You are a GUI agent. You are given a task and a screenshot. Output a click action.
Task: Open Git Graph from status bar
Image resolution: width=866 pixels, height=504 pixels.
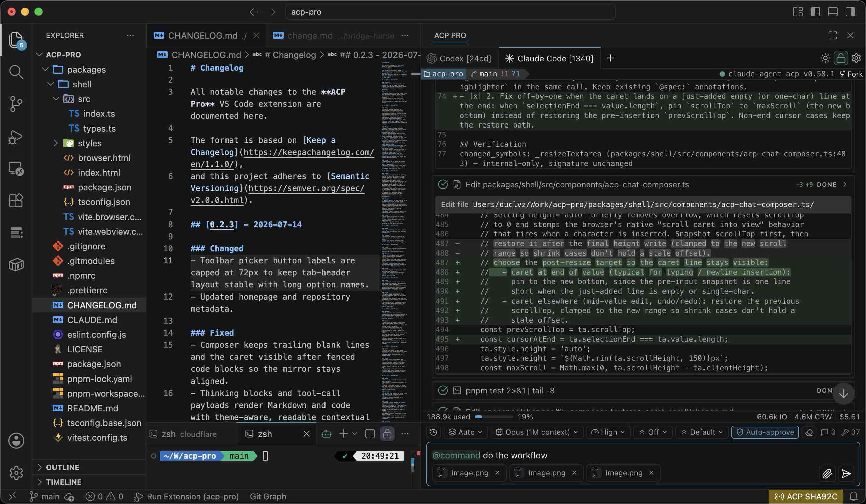[268, 497]
